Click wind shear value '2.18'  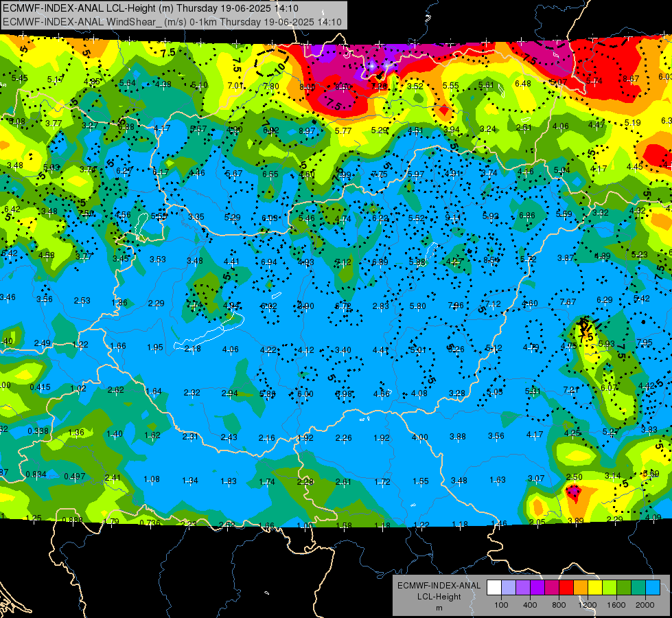192,349
